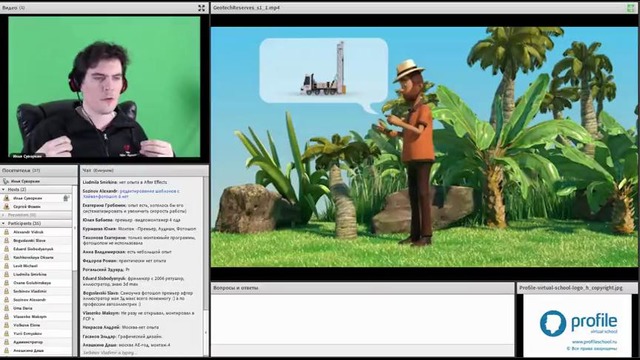Viewport: 640px width, 360px height.
Task: Select participant Eduard Slobodyanyuk
Action: [36, 249]
